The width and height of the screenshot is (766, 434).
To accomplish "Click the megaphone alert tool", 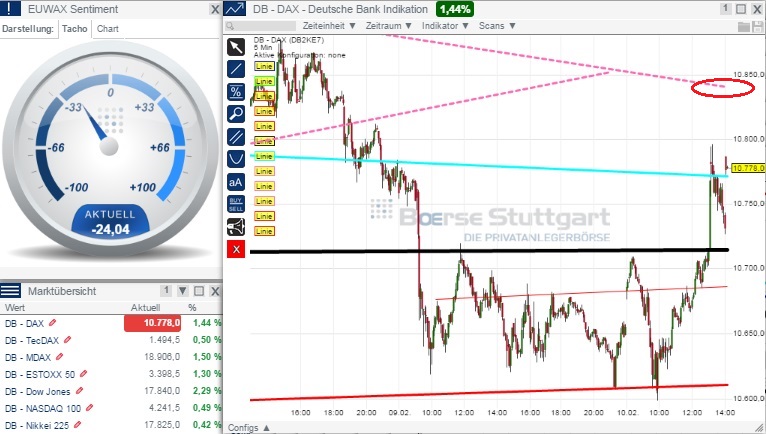I will [236, 227].
